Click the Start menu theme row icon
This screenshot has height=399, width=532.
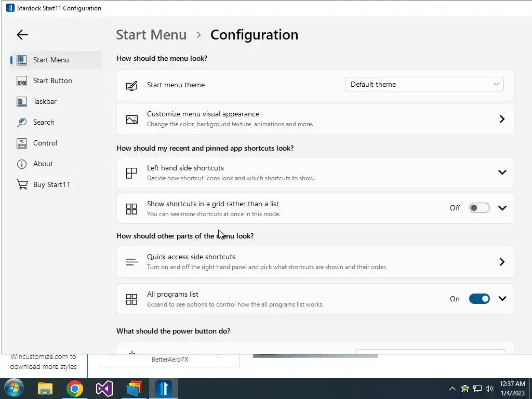point(131,86)
